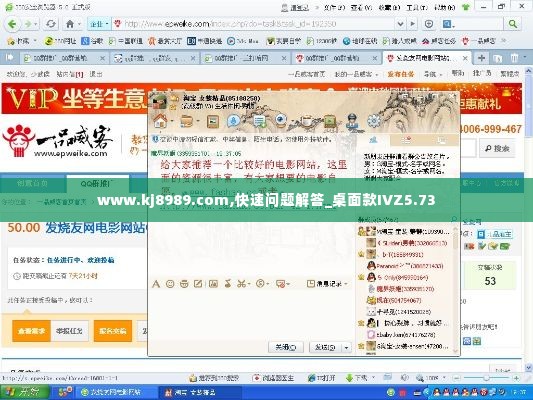Open the address bar site type dropdown

[x=99, y=24]
